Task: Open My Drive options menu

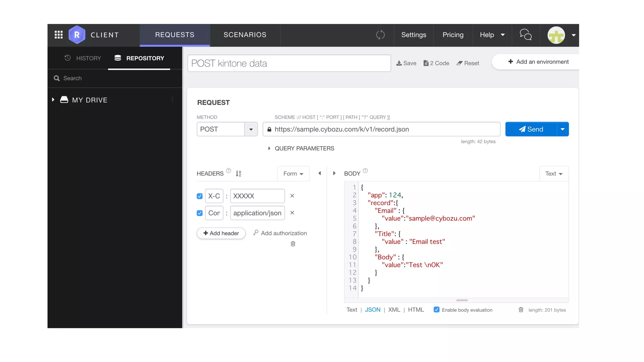Action: 172,100
